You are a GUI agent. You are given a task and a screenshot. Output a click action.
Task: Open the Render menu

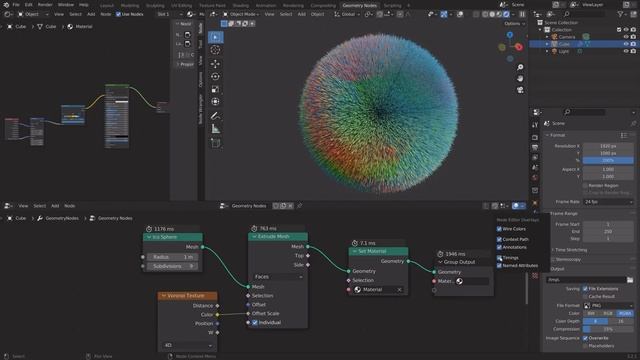coord(45,5)
